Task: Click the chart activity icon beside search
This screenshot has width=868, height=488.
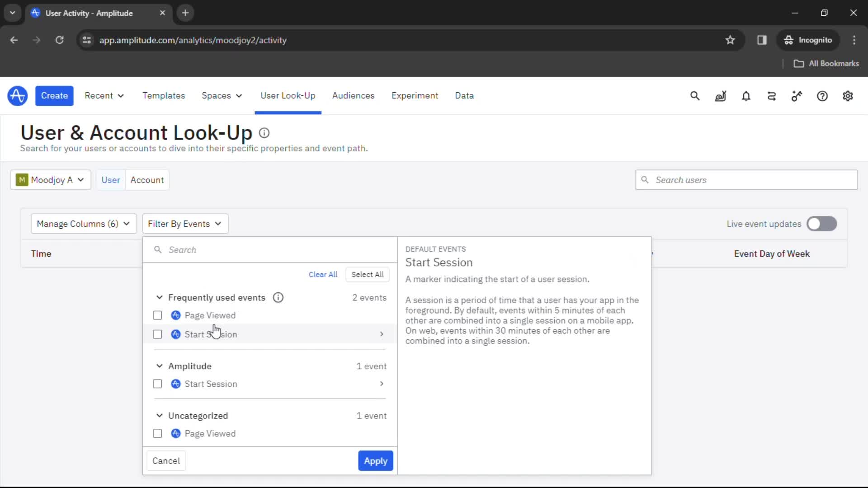Action: (721, 96)
